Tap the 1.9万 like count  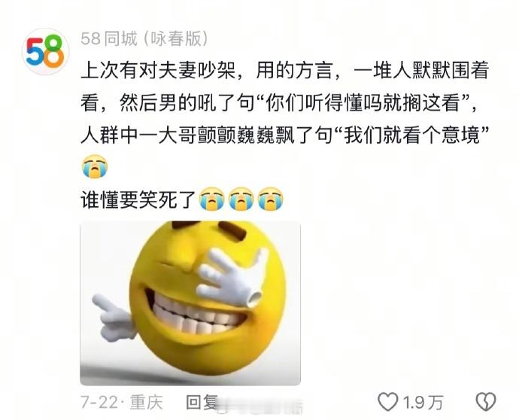pos(423,403)
